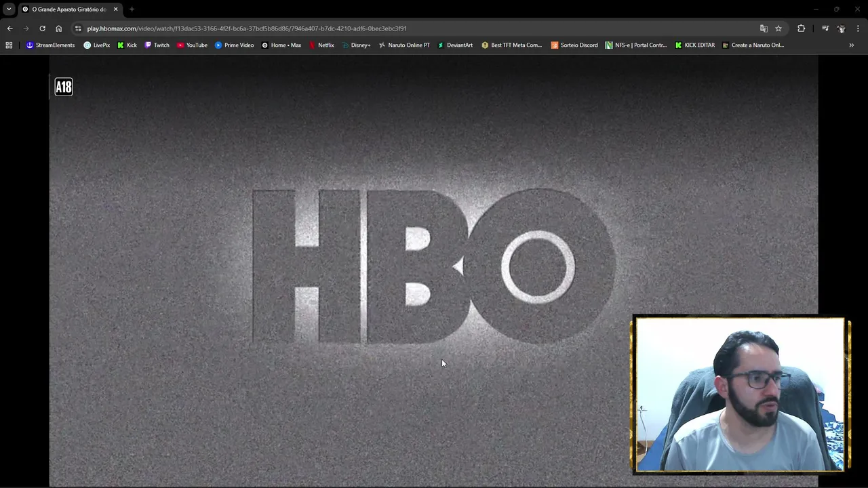Select the O Grande Aparato Giratório tab
The height and width of the screenshot is (488, 868).
click(69, 9)
